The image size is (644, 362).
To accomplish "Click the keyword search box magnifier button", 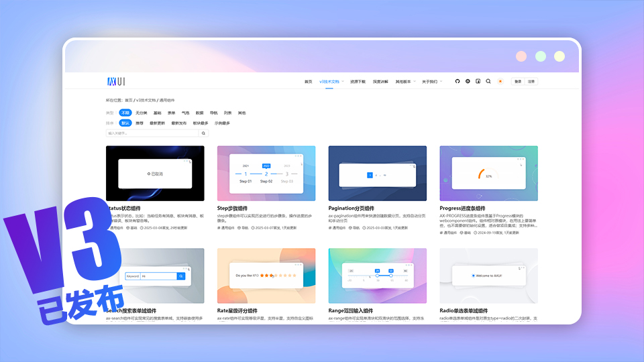I will pyautogui.click(x=203, y=133).
